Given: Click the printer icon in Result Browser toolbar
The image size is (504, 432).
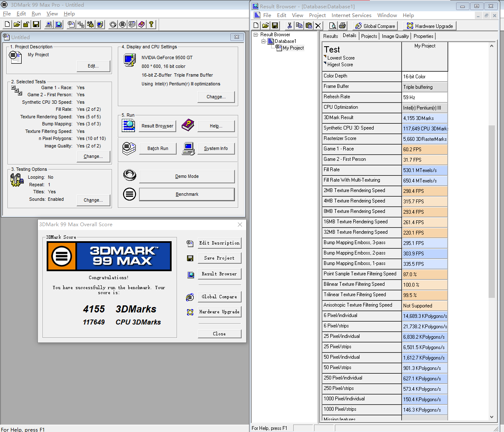Looking at the screenshot, I should [x=342, y=26].
